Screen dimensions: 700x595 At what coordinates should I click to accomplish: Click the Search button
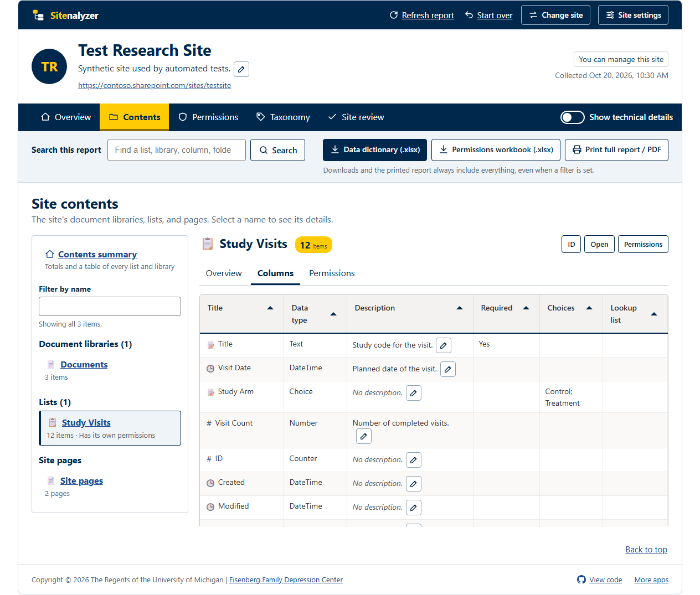click(x=277, y=150)
